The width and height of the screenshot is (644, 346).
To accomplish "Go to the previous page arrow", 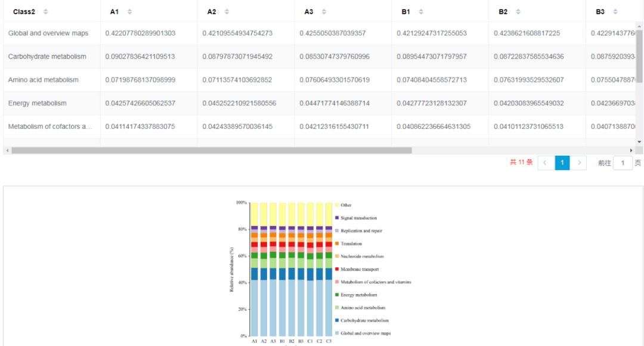I will coord(545,163).
